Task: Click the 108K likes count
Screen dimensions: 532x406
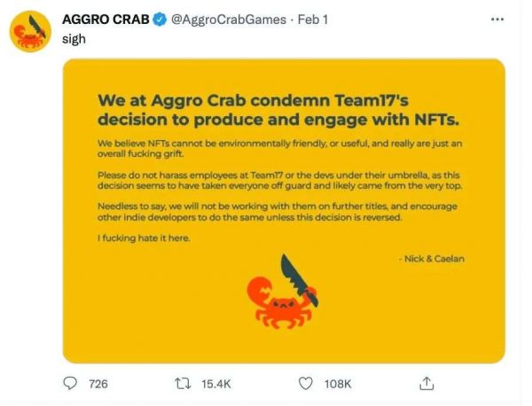Action: pyautogui.click(x=337, y=384)
